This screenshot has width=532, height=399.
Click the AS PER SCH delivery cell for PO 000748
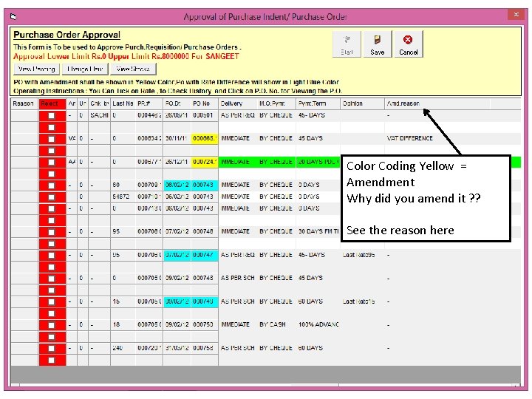pyautogui.click(x=238, y=278)
